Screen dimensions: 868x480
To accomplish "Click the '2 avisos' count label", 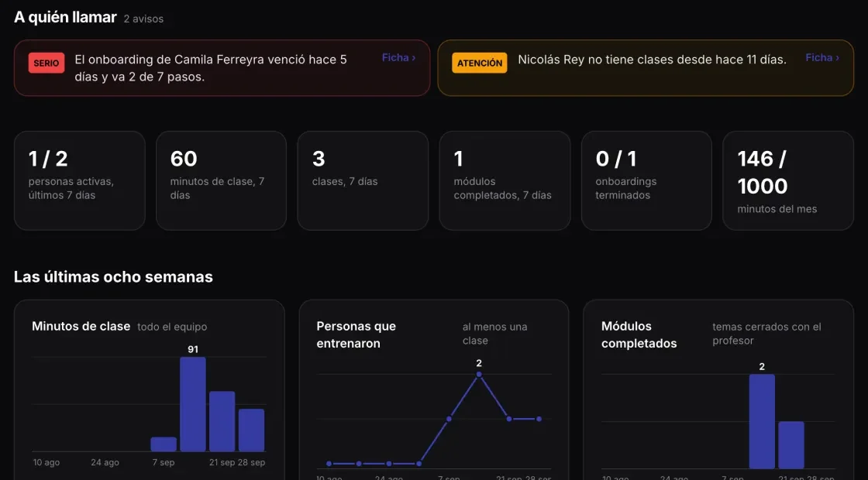I will 143,19.
